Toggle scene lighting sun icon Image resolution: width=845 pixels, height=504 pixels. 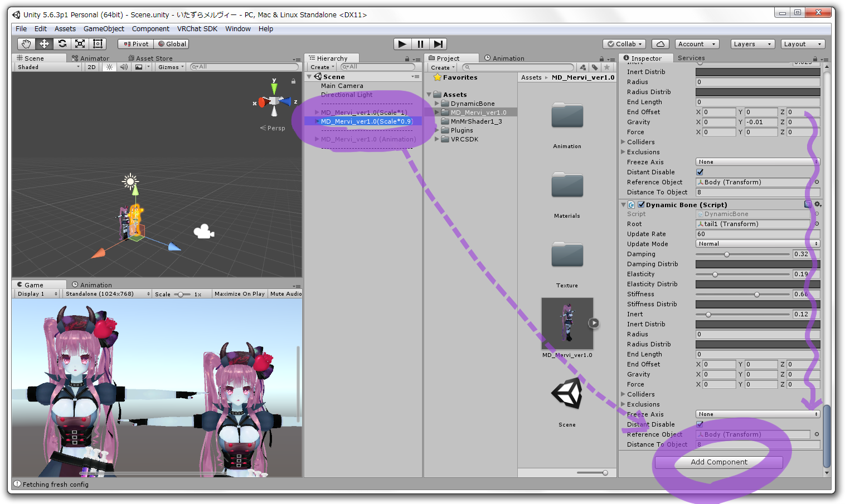point(109,67)
